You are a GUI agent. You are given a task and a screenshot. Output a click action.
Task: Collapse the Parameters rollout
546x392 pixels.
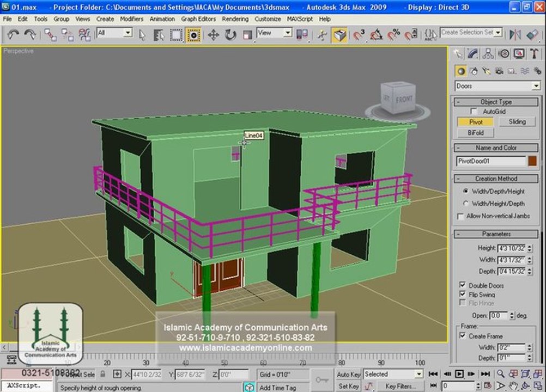[x=496, y=234]
